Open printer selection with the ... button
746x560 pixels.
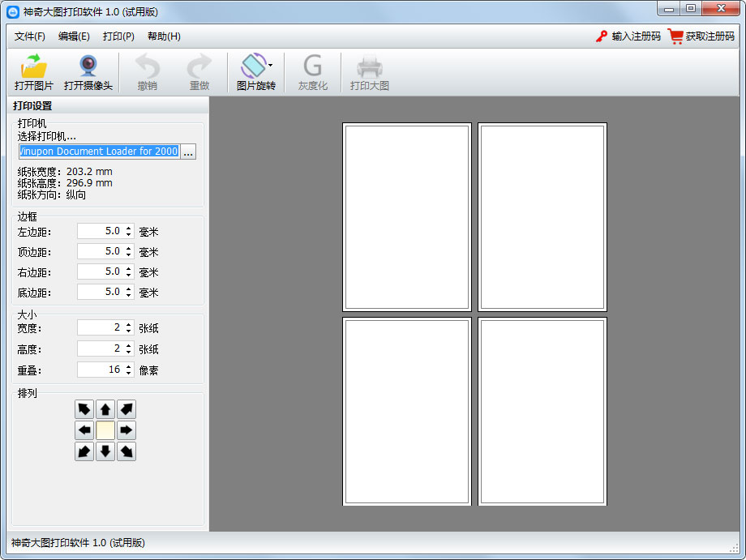188,152
